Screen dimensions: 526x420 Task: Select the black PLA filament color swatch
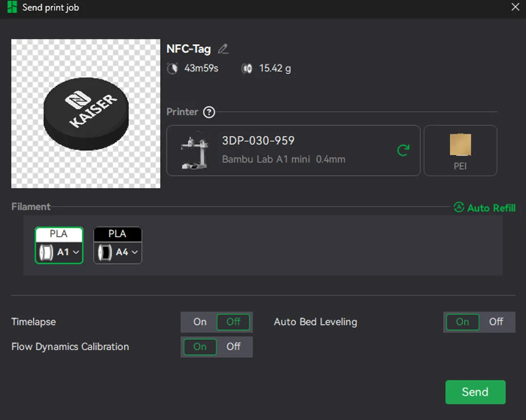(117, 234)
